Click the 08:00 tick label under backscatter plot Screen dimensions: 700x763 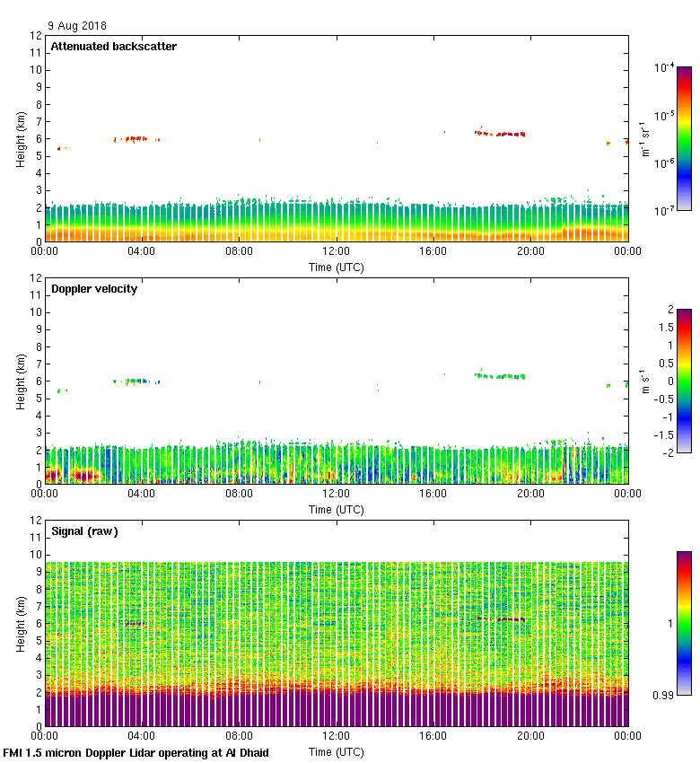pyautogui.click(x=240, y=250)
